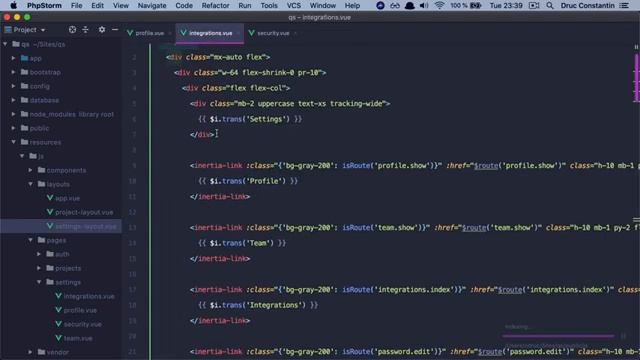This screenshot has width=640, height=360.
Task: Click the indexing progress bar
Action: coord(558,336)
